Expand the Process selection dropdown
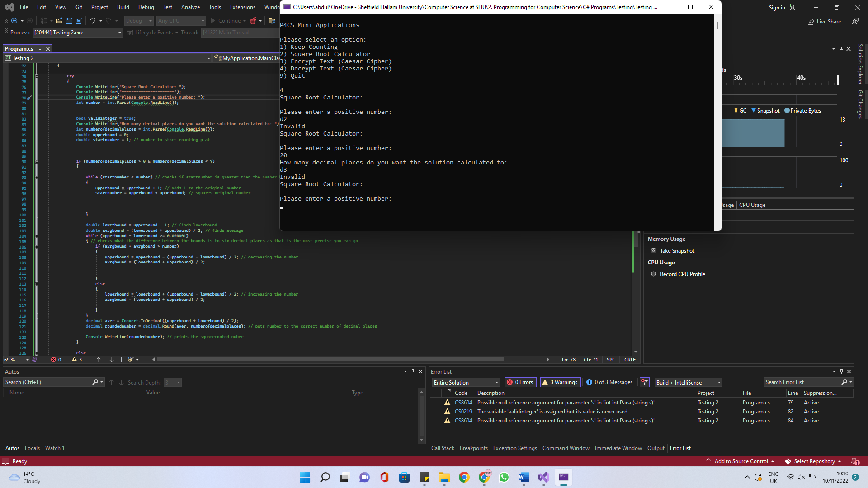The width and height of the screenshot is (868, 488). click(119, 33)
